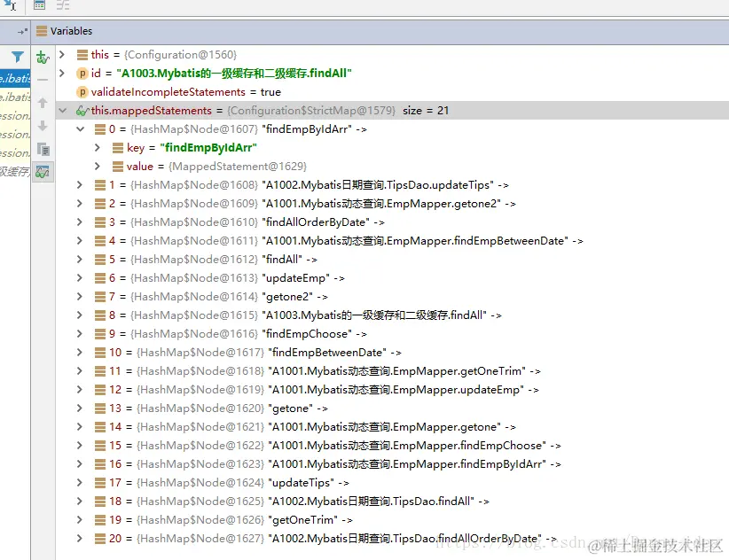Expand entry 5 findAll

click(80, 259)
